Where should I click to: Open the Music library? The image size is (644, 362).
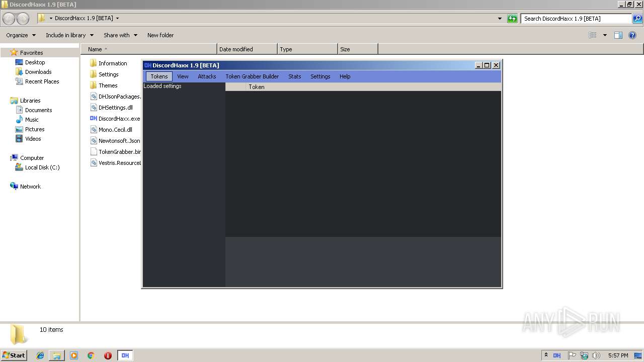(x=32, y=120)
